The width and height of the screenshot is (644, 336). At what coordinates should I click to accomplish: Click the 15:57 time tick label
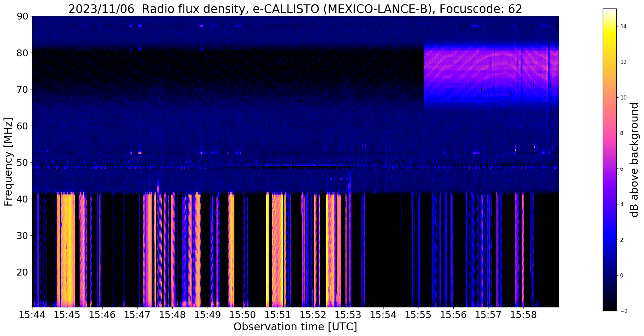(489, 315)
